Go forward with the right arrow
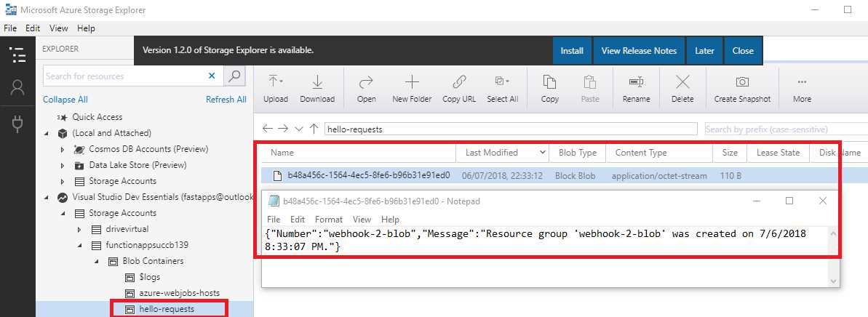This screenshot has width=868, height=317. (x=284, y=129)
